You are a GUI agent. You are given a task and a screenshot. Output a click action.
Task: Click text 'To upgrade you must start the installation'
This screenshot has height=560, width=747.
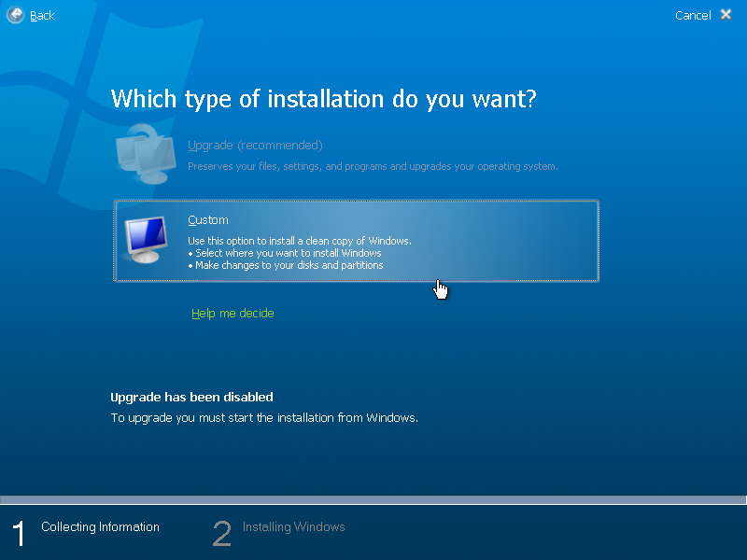223,417
